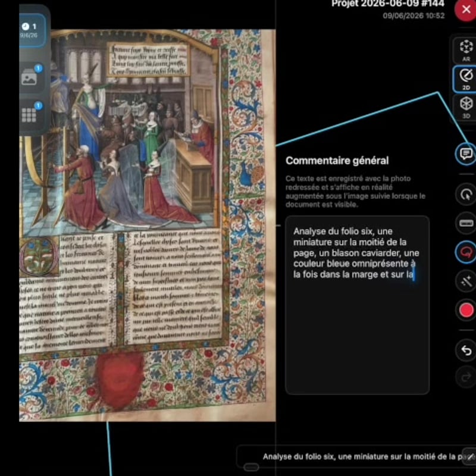Pick the red color swatch
476x476 pixels.
[466, 310]
